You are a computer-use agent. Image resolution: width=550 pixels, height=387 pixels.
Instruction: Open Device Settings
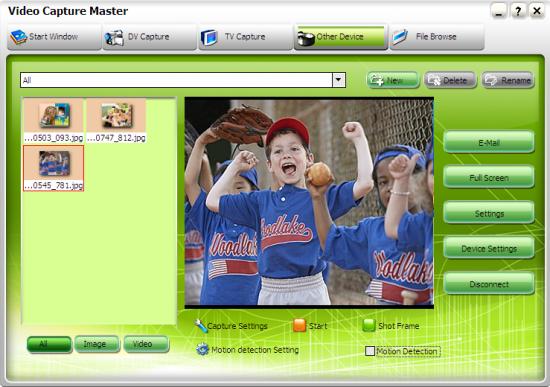pyautogui.click(x=489, y=248)
